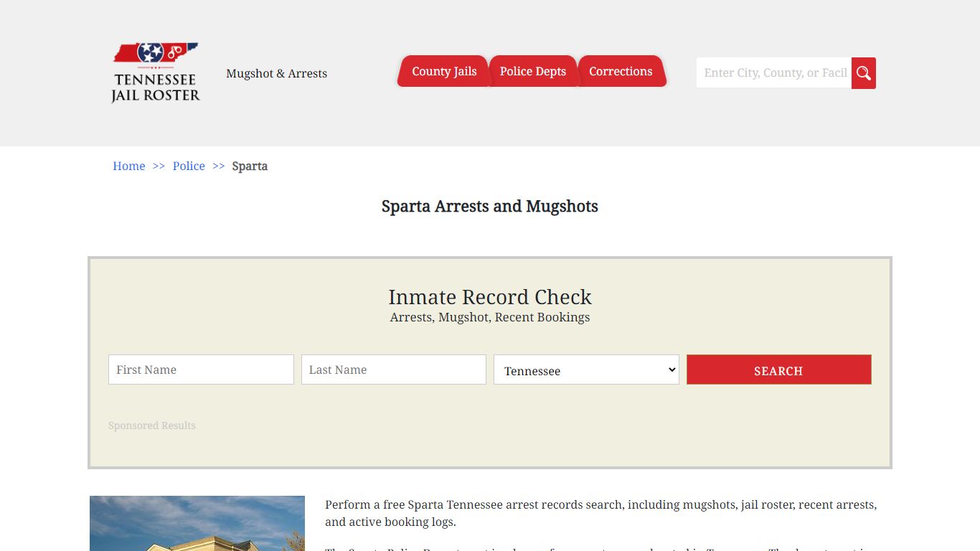Focus the city, county, or facility search field
The image size is (980, 551).
(774, 73)
